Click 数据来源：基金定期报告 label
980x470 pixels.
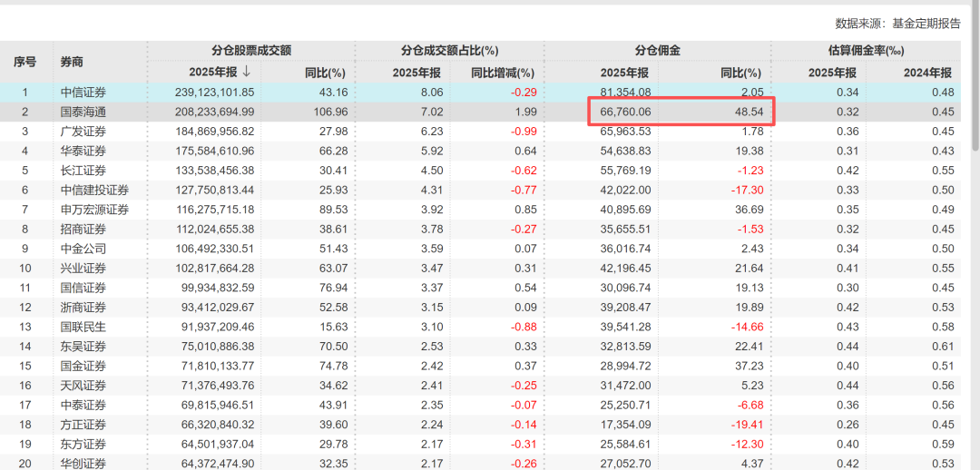click(x=898, y=24)
